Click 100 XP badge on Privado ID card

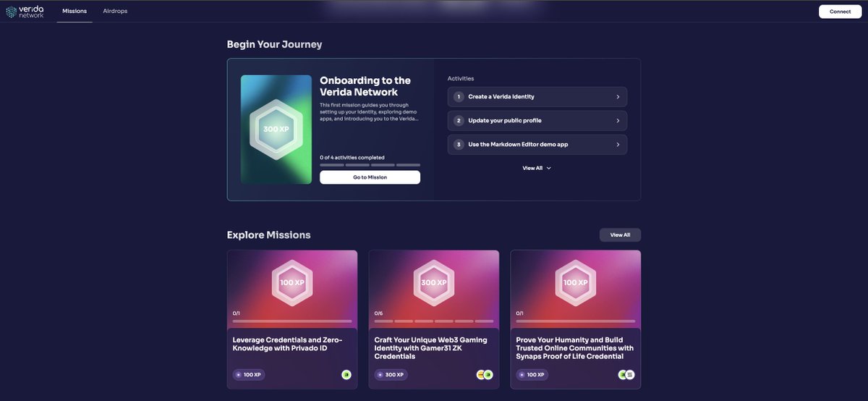point(249,375)
